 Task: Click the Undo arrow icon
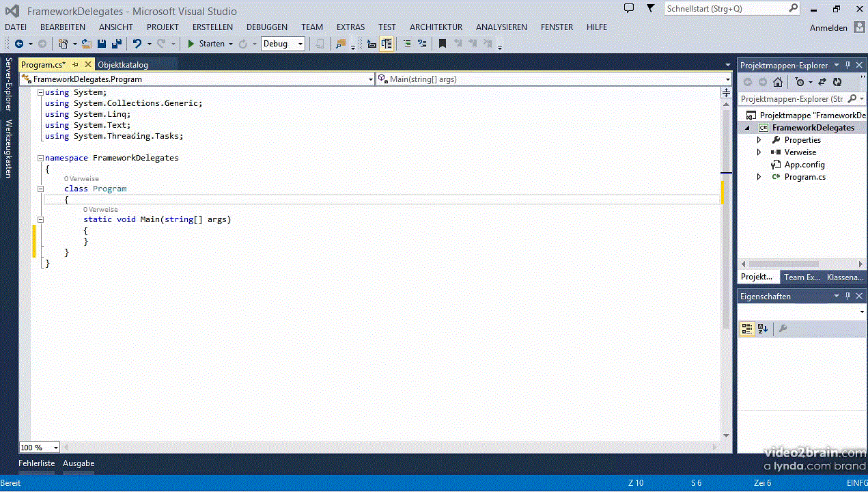(x=137, y=44)
